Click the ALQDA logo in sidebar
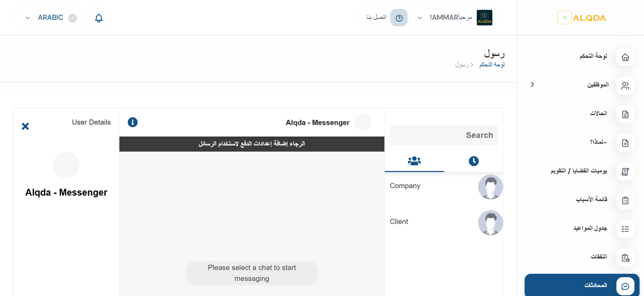644x296 pixels. (582, 18)
